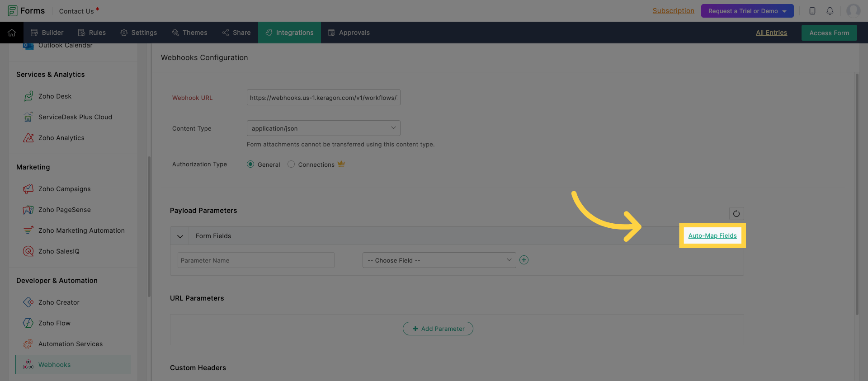868x381 pixels.
Task: Click the Zoho Desk icon
Action: point(28,96)
